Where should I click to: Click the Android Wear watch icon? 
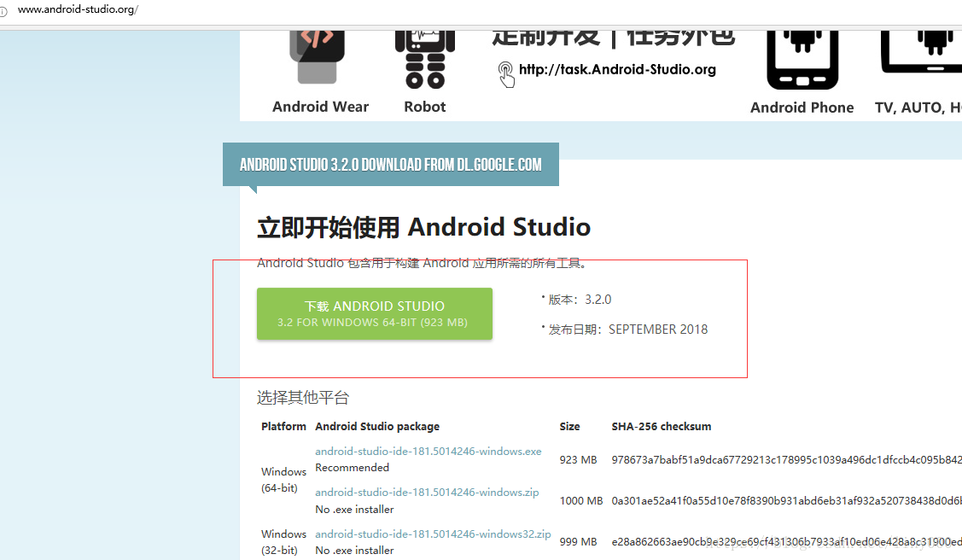pos(317,56)
